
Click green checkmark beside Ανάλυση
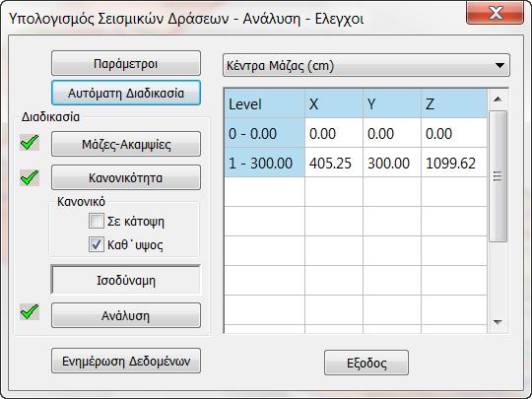pos(30,311)
